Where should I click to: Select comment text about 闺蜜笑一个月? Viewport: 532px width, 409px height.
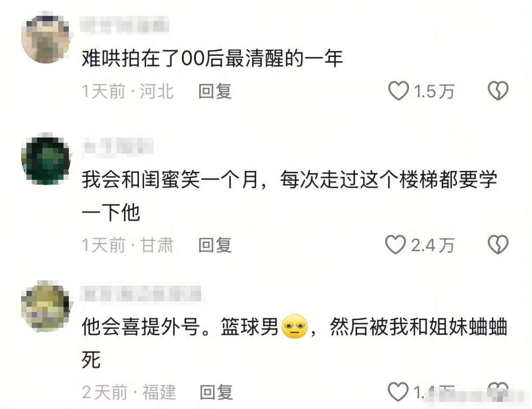click(289, 197)
